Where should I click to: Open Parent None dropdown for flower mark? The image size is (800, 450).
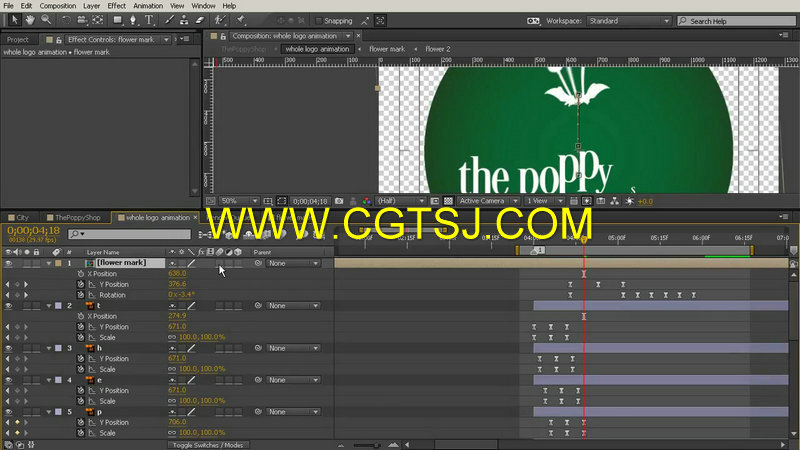(293, 263)
